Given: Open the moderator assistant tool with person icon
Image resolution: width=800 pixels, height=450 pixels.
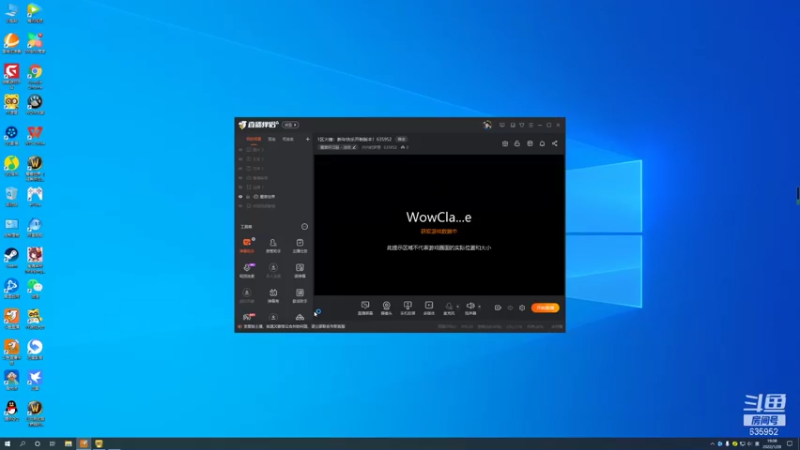Looking at the screenshot, I should click(273, 245).
